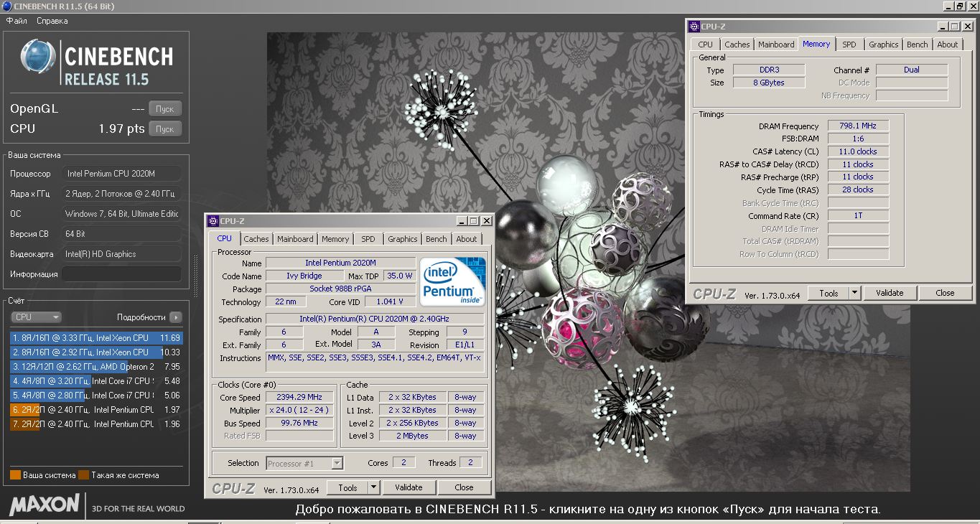The width and height of the screenshot is (980, 524).
Task: Select the AMD Opteron 12Я/12П ranking row
Action: pos(96,366)
